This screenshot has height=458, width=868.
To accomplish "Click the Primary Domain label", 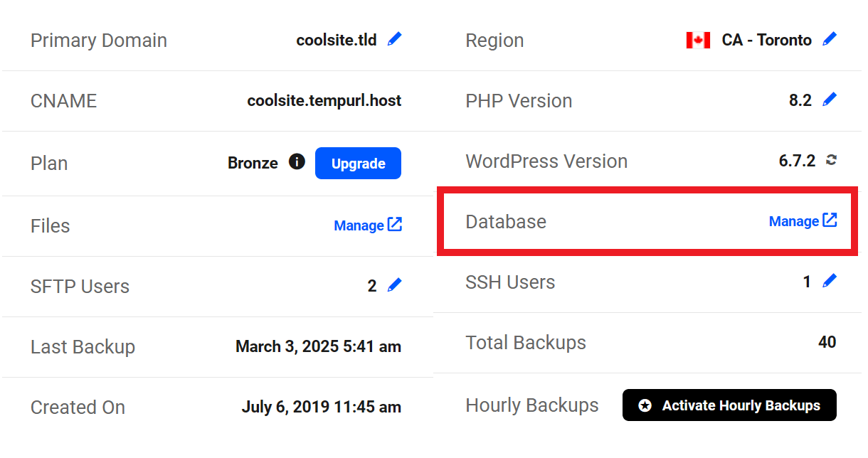I will click(99, 41).
